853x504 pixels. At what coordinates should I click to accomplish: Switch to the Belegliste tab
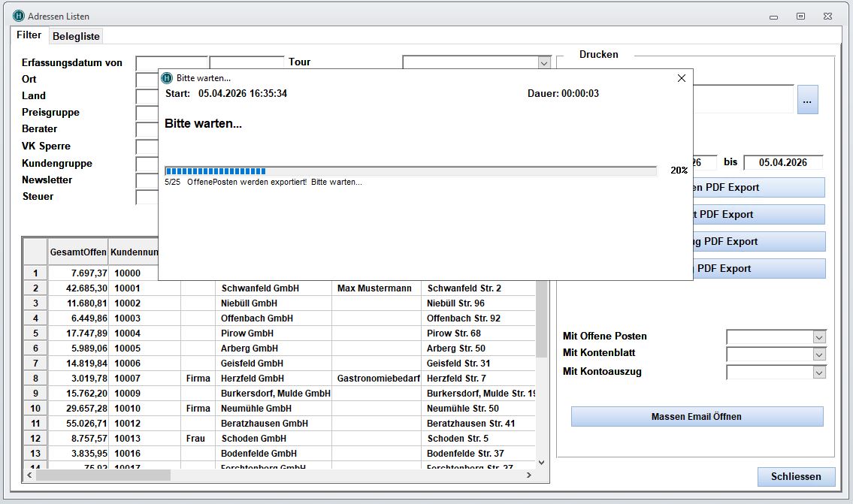[76, 36]
